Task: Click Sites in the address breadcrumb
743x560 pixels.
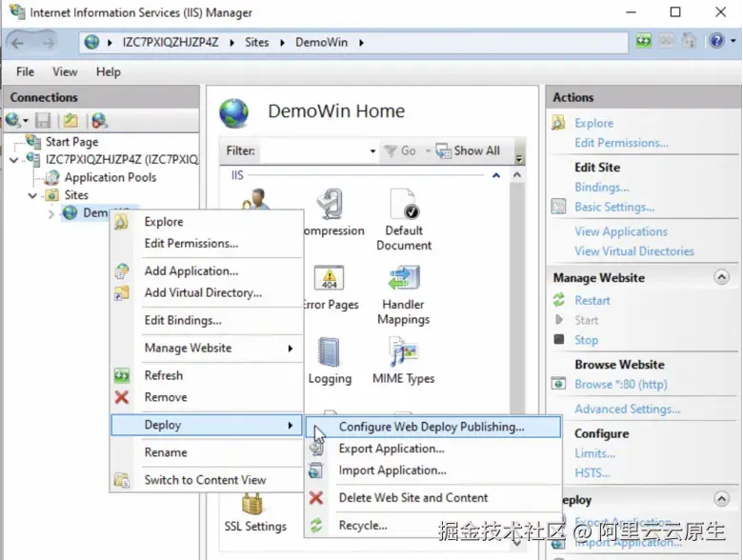Action: (x=257, y=43)
